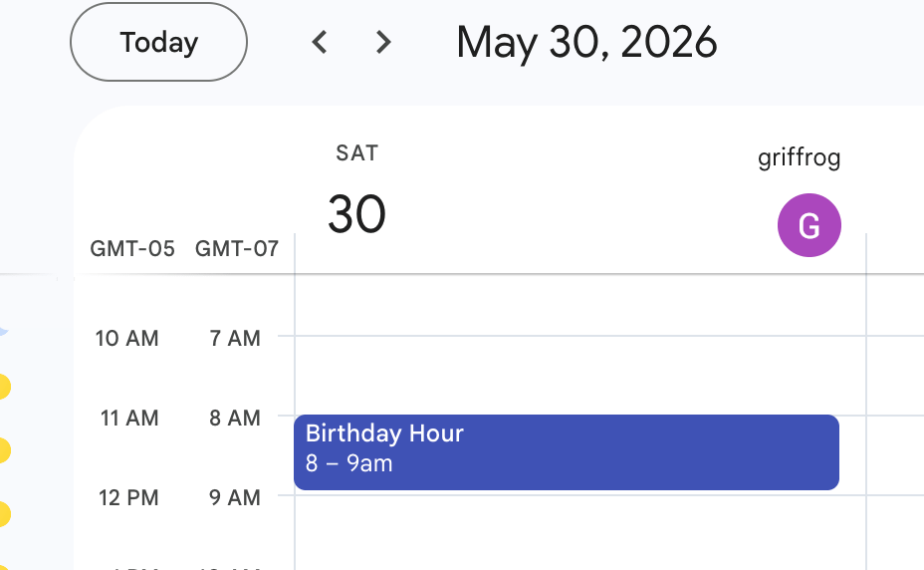Click the SAT weekday label
Viewport: 924px width, 570px height.
tap(356, 153)
